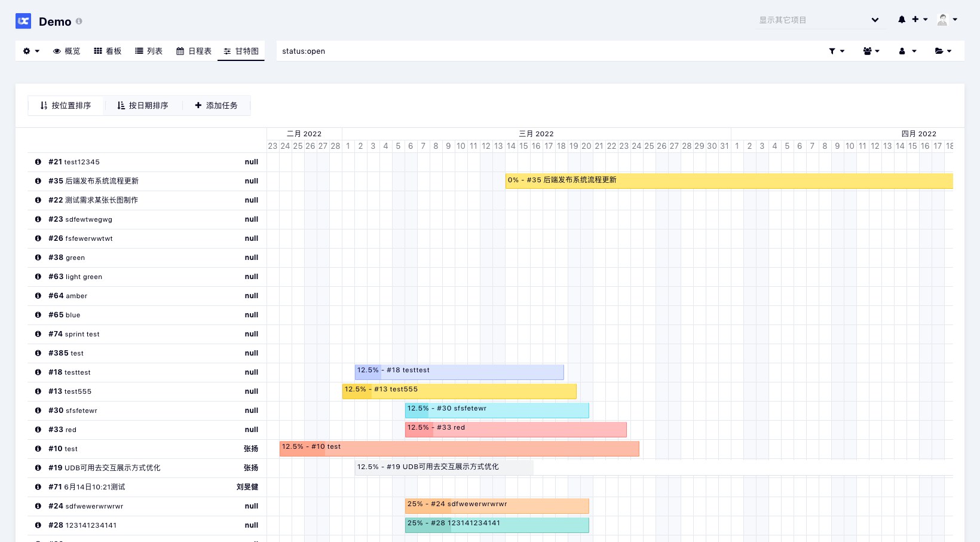Open the notifications bell icon

(x=902, y=20)
